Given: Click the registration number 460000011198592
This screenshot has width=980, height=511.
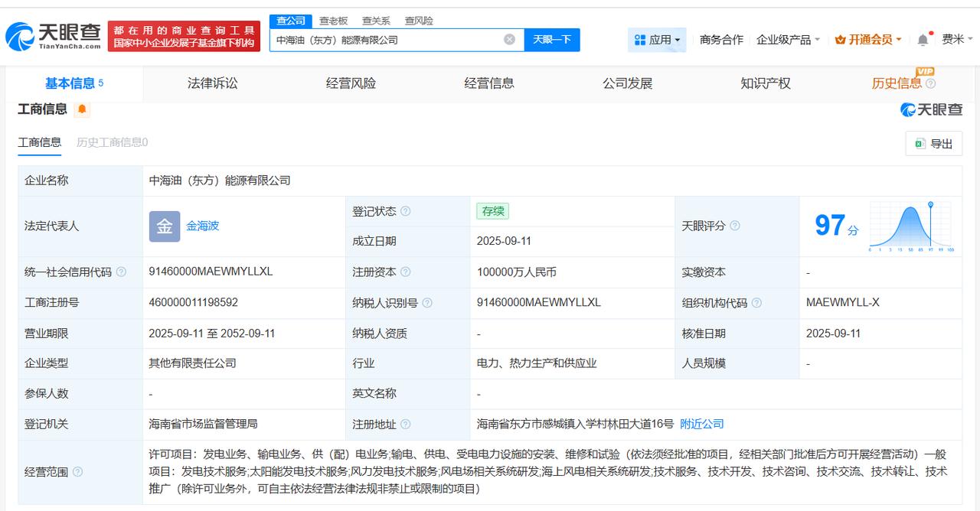Looking at the screenshot, I should coord(194,302).
